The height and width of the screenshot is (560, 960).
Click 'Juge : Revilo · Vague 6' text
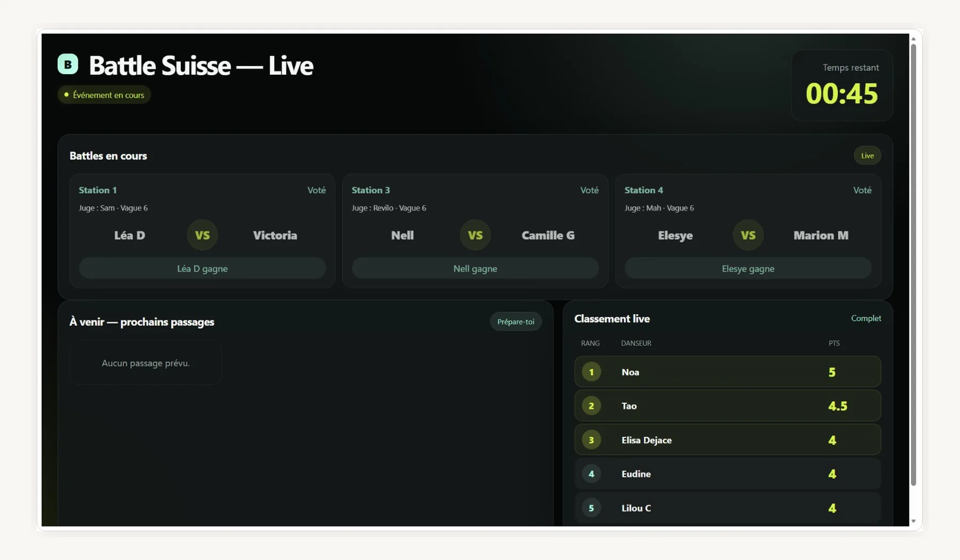pyautogui.click(x=389, y=208)
